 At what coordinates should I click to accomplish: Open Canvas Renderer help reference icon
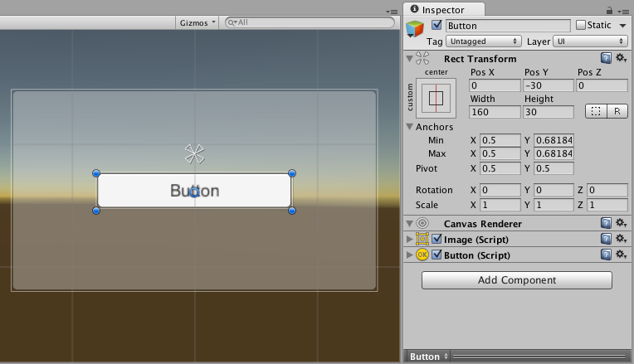click(x=606, y=223)
